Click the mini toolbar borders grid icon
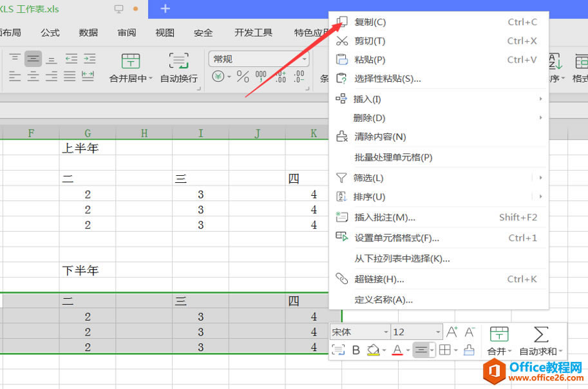This screenshot has height=389, width=588. click(445, 350)
